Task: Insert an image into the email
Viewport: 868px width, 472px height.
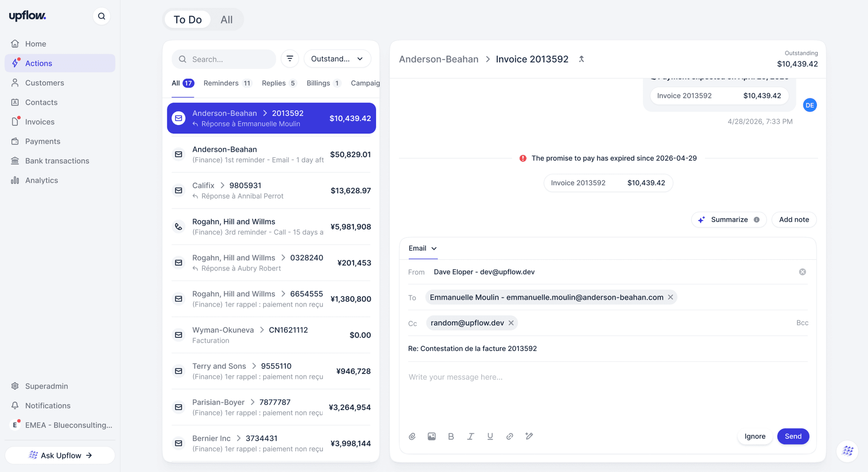Action: pos(432,436)
